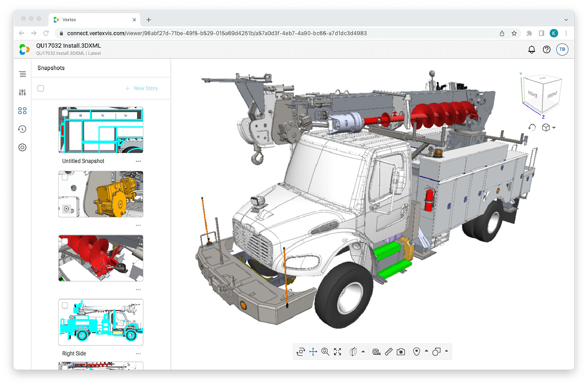The height and width of the screenshot is (386, 588).
Task: Expand the Pin tool dropdown arrow
Action: (x=426, y=352)
